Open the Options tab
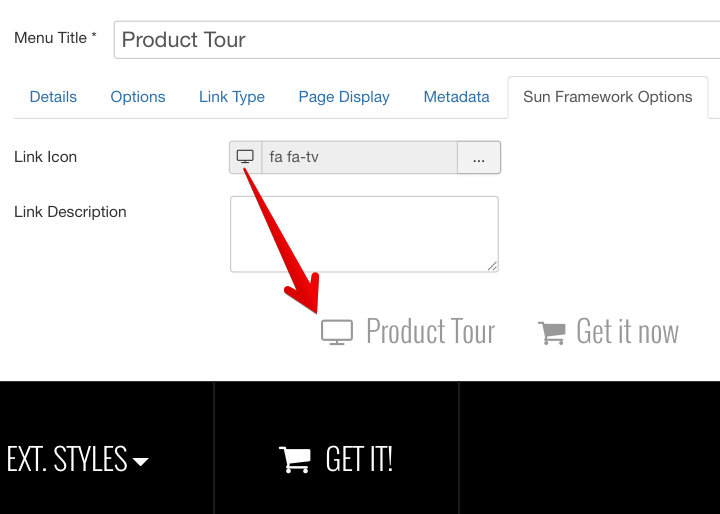 tap(138, 97)
